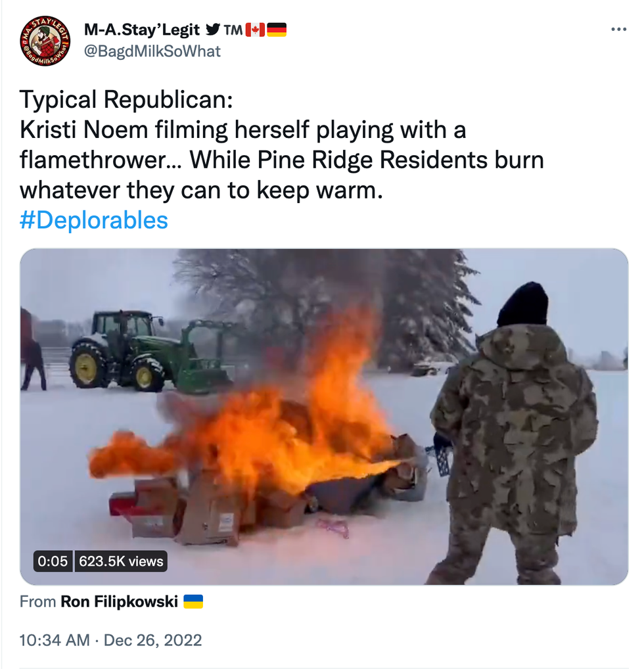This screenshot has height=669, width=644.
Task: Click the From label under the video
Action: click(x=37, y=601)
